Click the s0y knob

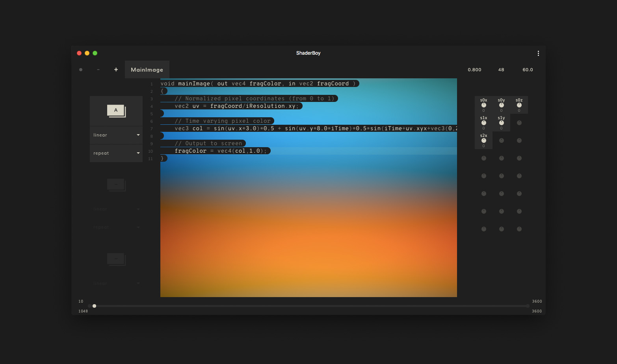pos(502,105)
